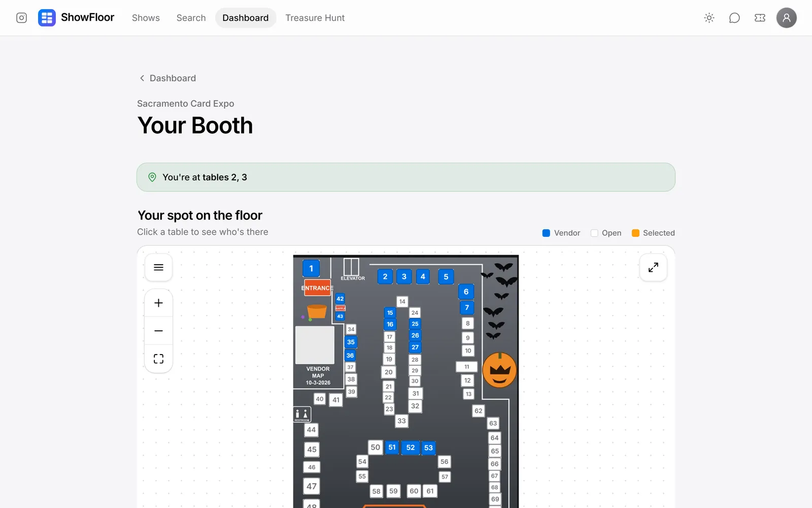Select the Dashboard nav tab
812x508 pixels.
click(246, 18)
